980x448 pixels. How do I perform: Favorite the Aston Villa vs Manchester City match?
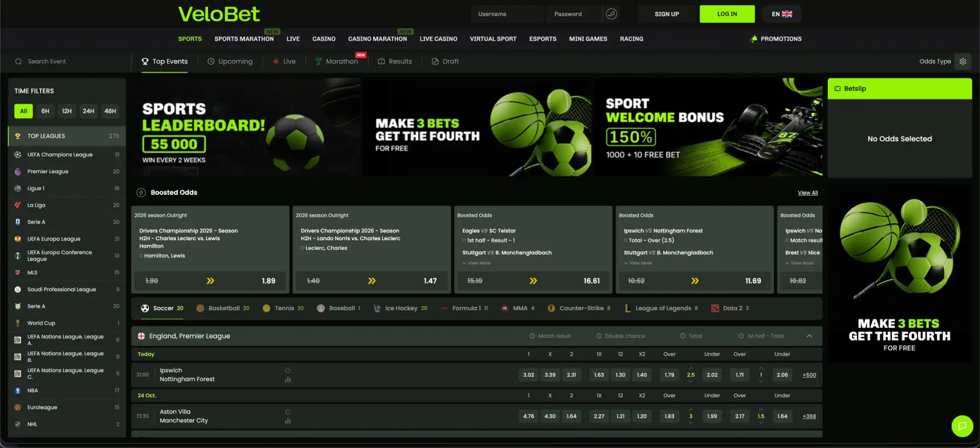pos(288,411)
